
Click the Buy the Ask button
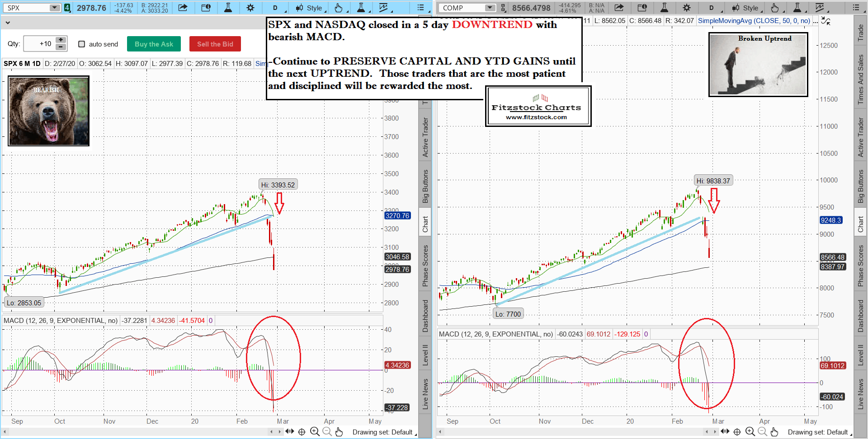tap(154, 44)
